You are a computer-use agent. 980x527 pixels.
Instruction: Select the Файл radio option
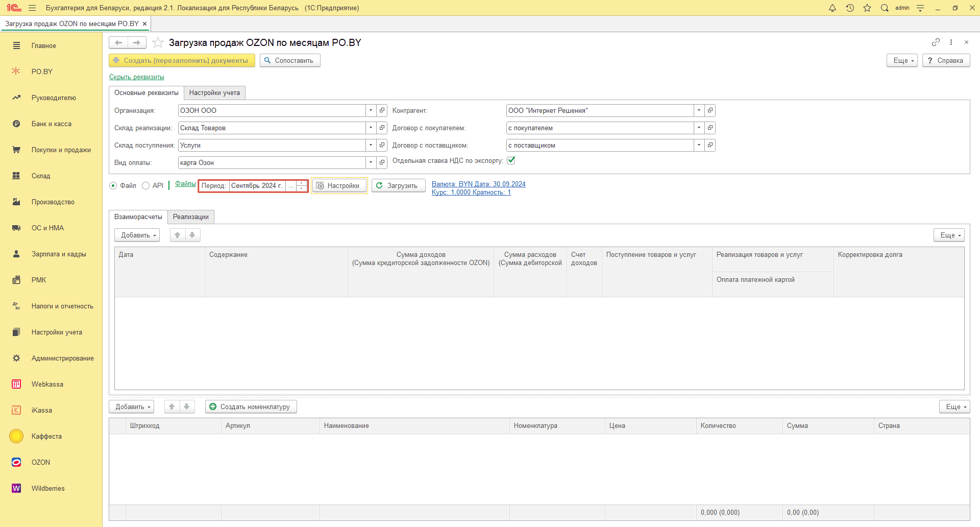coord(113,185)
